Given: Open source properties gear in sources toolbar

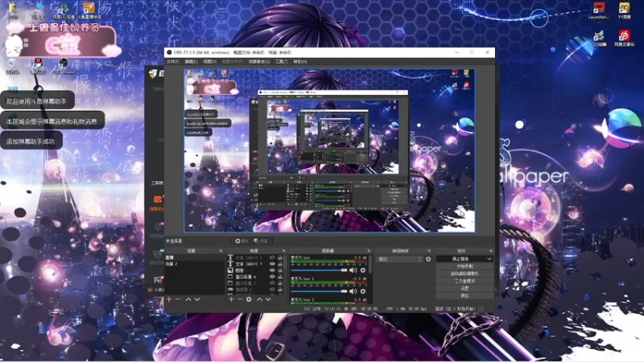Looking at the screenshot, I should 249,299.
